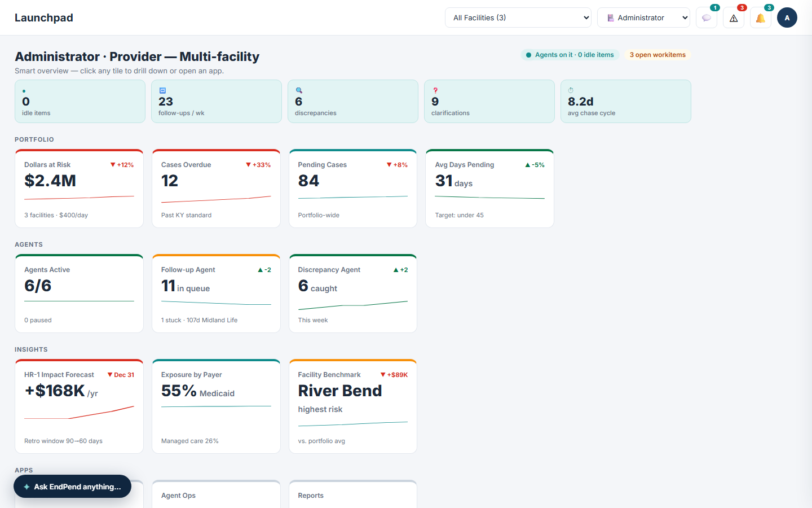Open the Cases Overdue card
Image resolution: width=812 pixels, height=508 pixels.
pos(216,189)
